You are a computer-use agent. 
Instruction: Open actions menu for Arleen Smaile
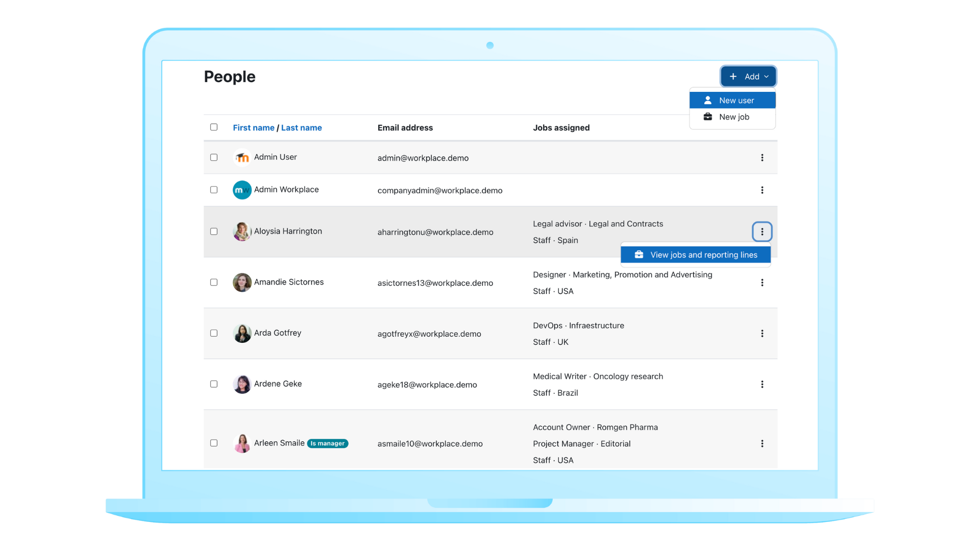coord(762,443)
